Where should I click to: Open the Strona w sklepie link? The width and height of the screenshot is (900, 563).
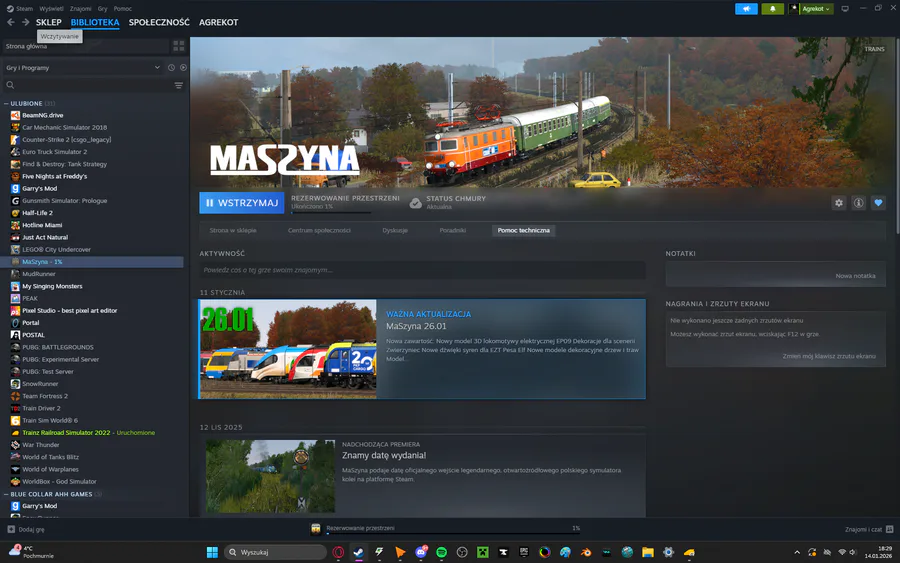point(233,230)
